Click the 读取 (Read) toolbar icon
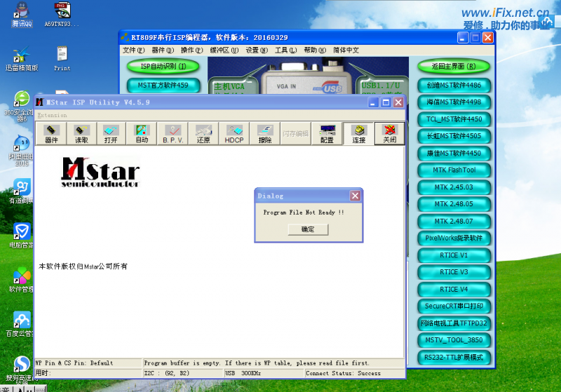 [81, 134]
